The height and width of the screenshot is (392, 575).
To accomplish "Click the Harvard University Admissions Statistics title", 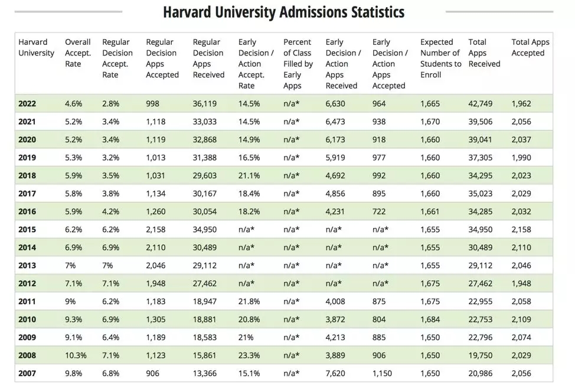I will (284, 12).
